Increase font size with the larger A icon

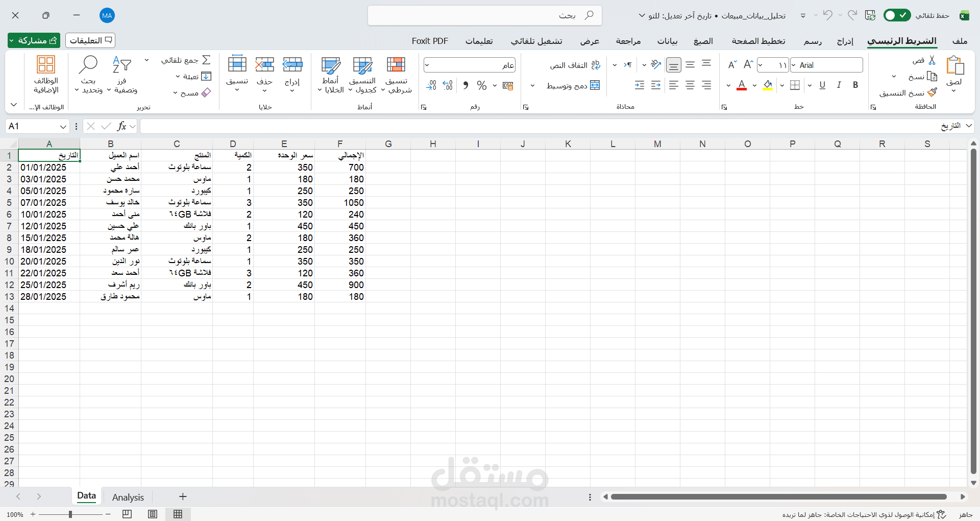[x=748, y=65]
